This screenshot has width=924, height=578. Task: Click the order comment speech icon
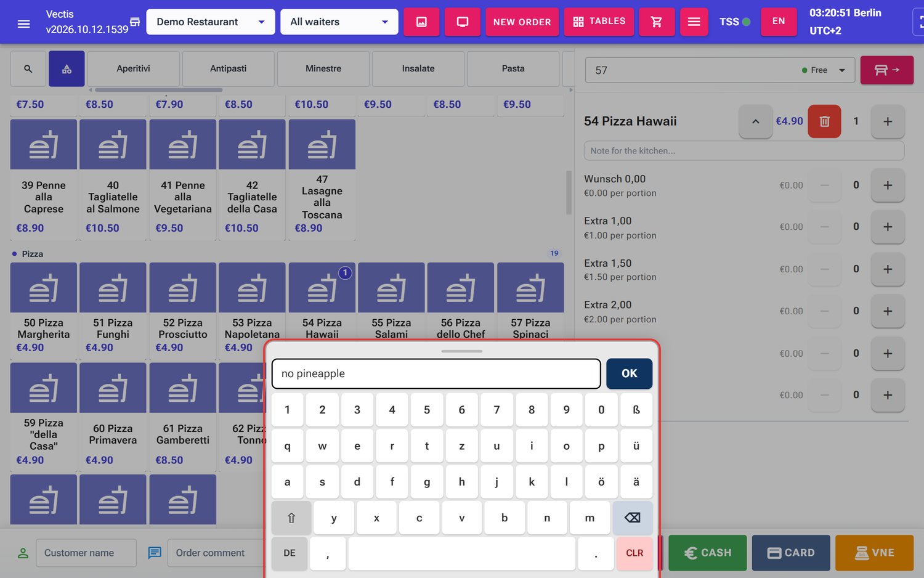click(155, 553)
